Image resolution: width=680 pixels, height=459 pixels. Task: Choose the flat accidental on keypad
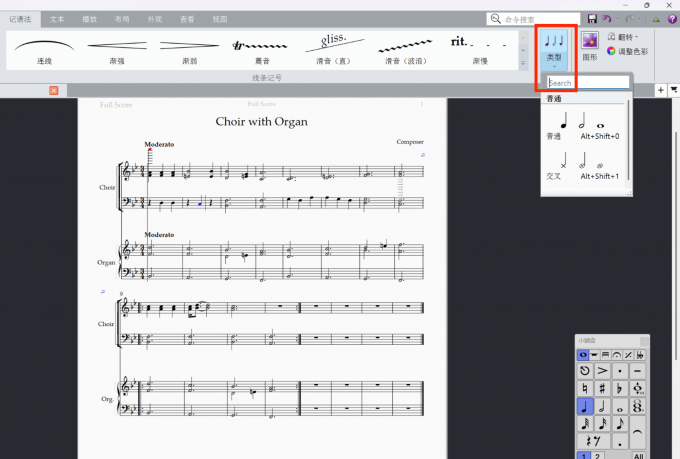[620, 388]
